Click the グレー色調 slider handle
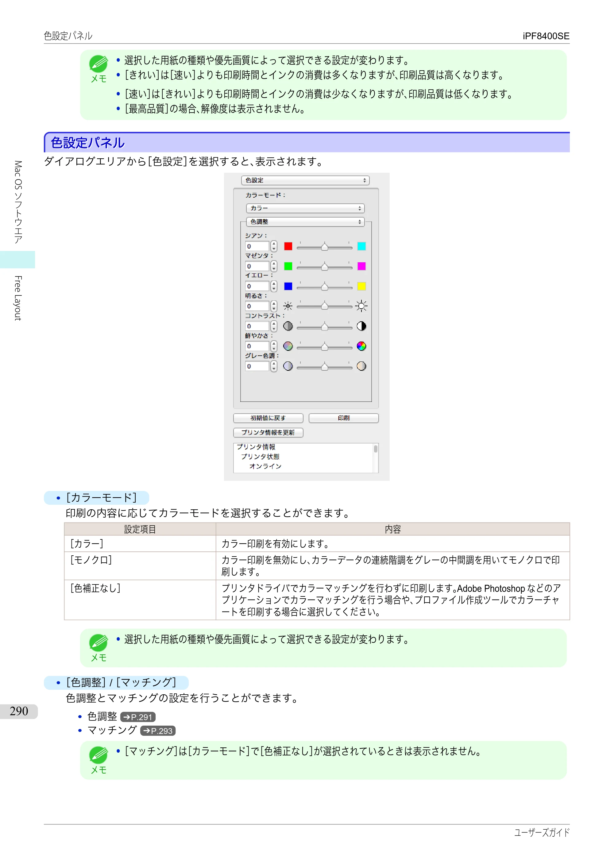 324,367
